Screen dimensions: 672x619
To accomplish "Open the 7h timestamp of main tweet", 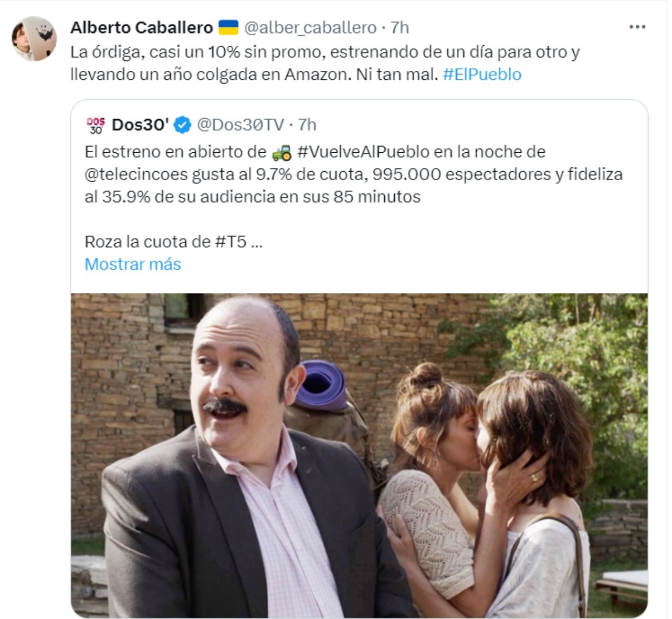I will (x=400, y=27).
